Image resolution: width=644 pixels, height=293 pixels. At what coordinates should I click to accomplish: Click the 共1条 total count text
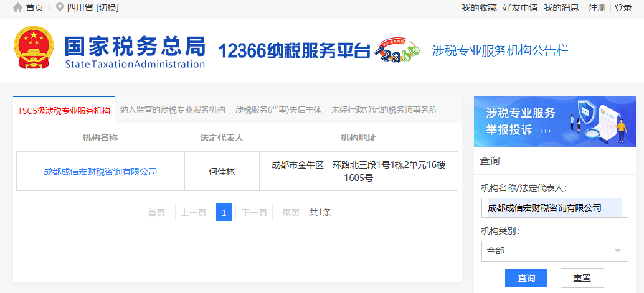point(320,212)
